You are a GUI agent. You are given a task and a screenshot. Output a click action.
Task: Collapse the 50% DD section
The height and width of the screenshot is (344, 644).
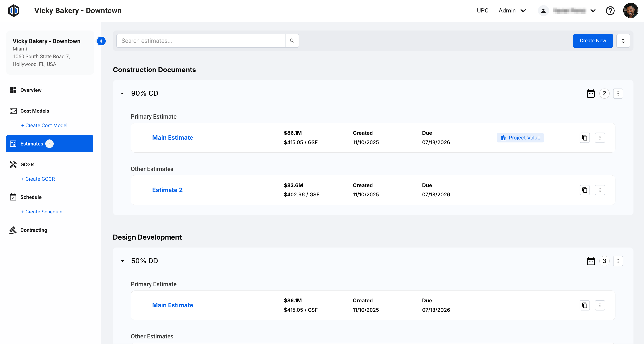click(x=122, y=261)
